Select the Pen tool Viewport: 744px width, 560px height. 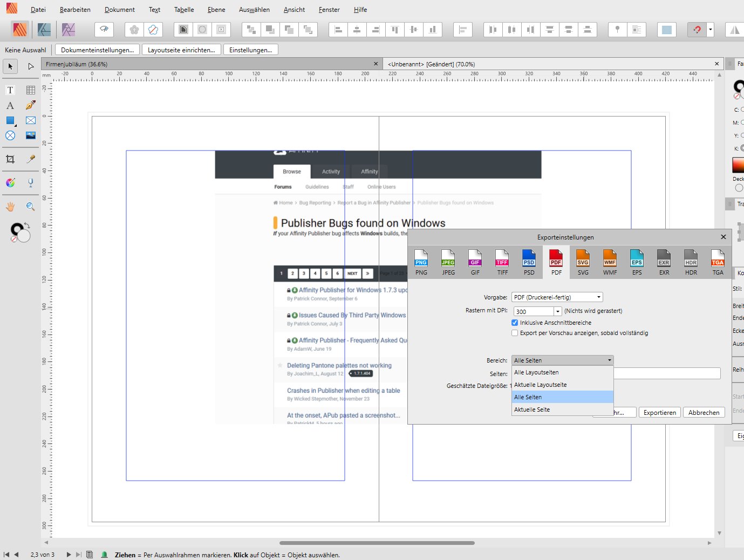(x=31, y=105)
